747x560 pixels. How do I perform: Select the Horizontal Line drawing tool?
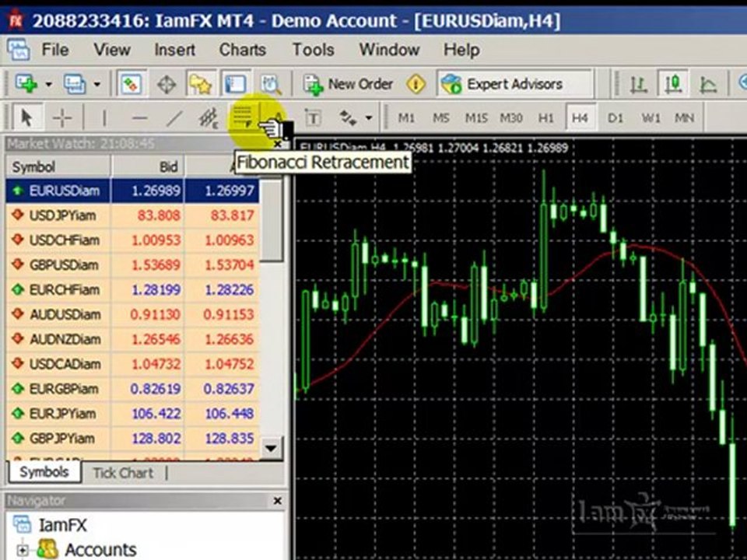point(139,117)
